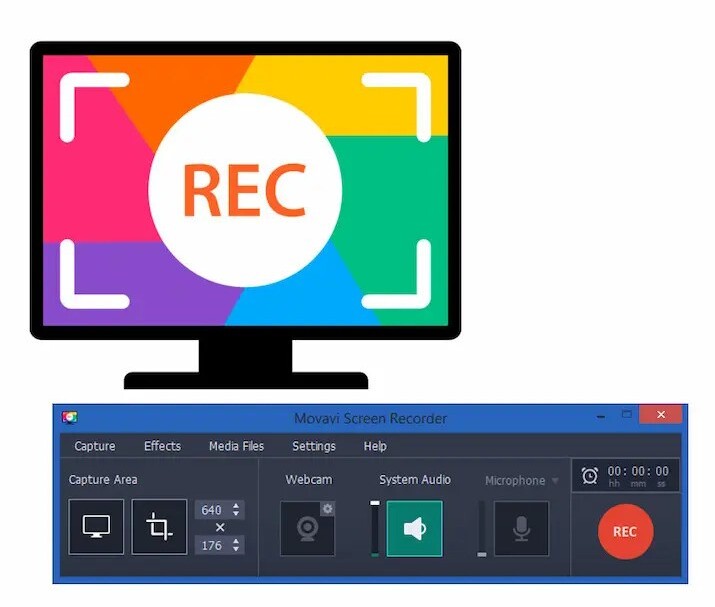
Task: Click the Capture Area label
Action: click(x=103, y=480)
